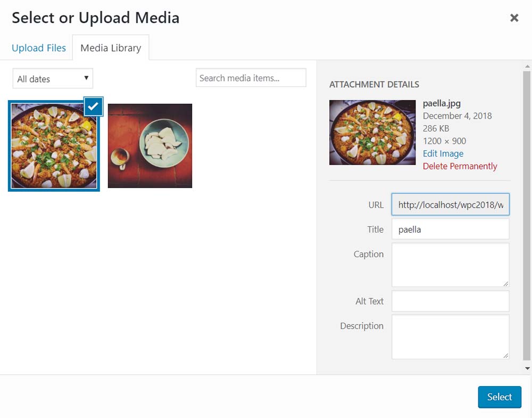The width and height of the screenshot is (532, 418).
Task: Click the Description text area
Action: 450,336
